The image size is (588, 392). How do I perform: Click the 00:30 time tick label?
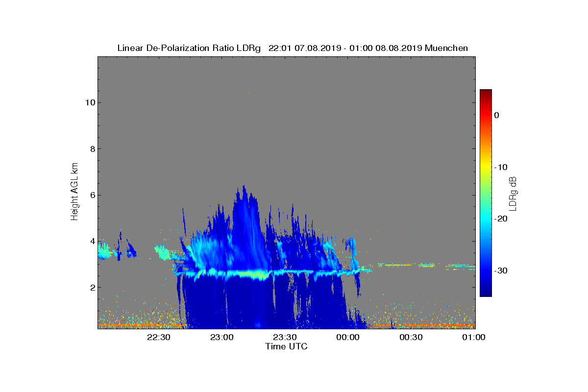[x=411, y=337]
